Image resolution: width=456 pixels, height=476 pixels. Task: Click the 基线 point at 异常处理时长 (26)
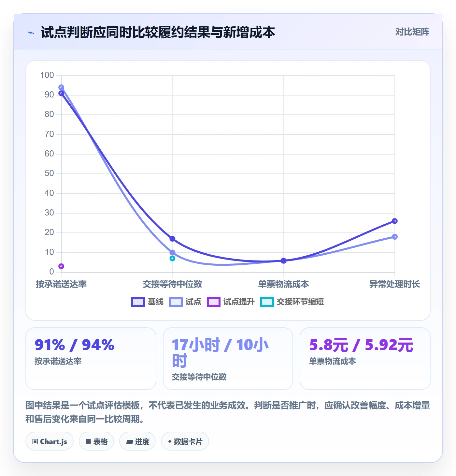[x=395, y=221]
